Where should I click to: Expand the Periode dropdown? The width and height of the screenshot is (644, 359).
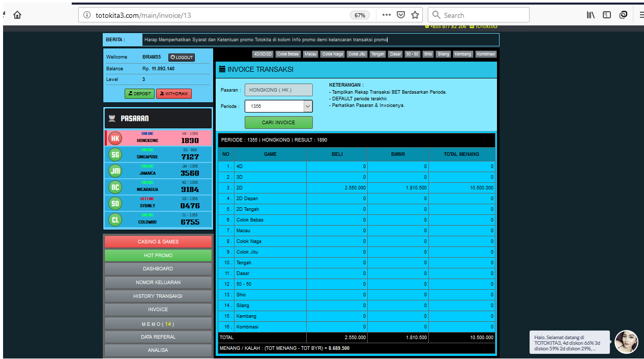[x=307, y=106]
